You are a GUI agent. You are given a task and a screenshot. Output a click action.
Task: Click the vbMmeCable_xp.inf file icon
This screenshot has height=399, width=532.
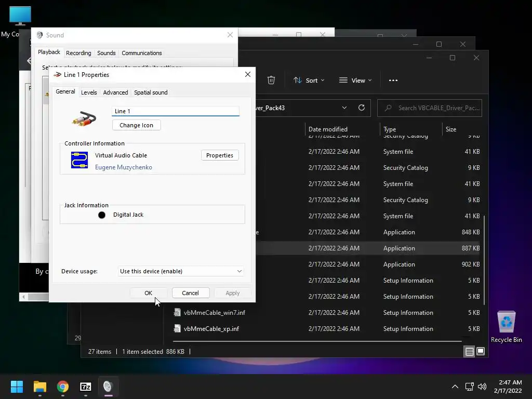(x=177, y=328)
